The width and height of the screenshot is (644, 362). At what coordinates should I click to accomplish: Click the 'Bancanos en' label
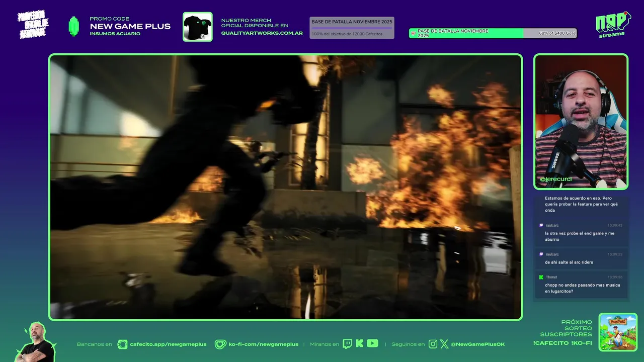(94, 344)
